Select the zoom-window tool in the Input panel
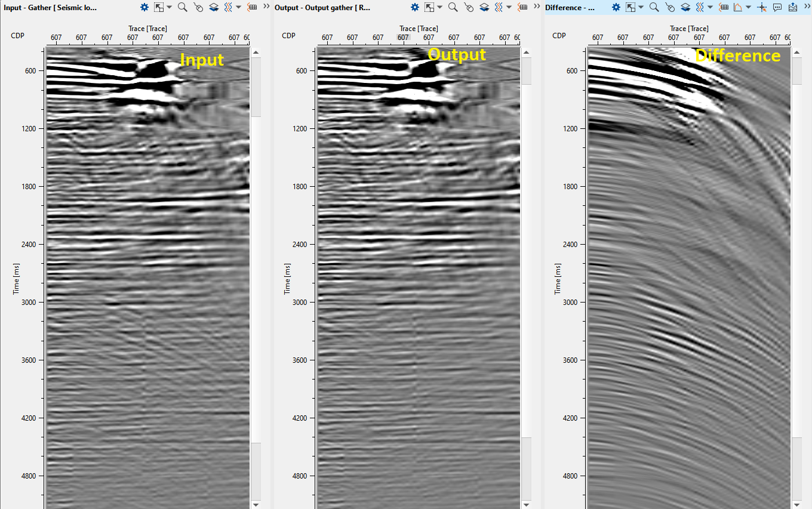 point(158,7)
